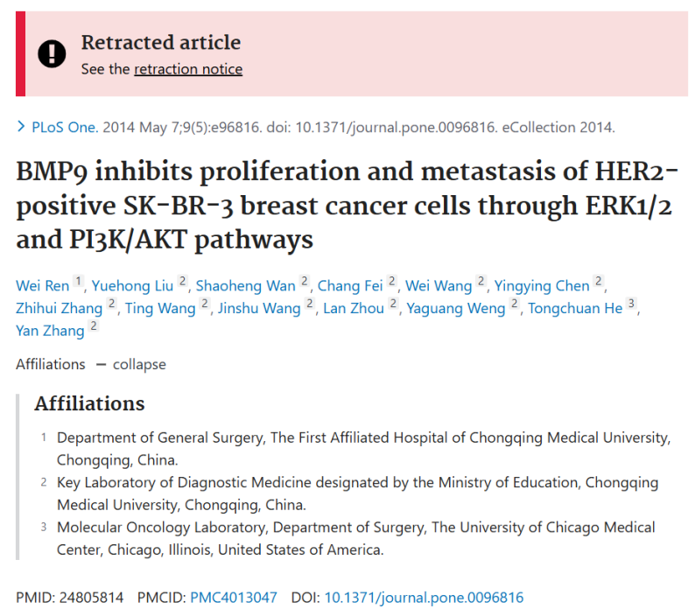Open PMC4013047 full text link
The image size is (695, 616).
pyautogui.click(x=234, y=598)
